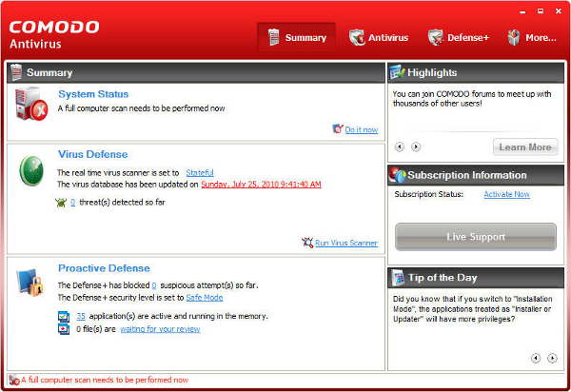Click the Tip of the Day header icon
Viewport: 571px width, 392px height.
point(398,277)
